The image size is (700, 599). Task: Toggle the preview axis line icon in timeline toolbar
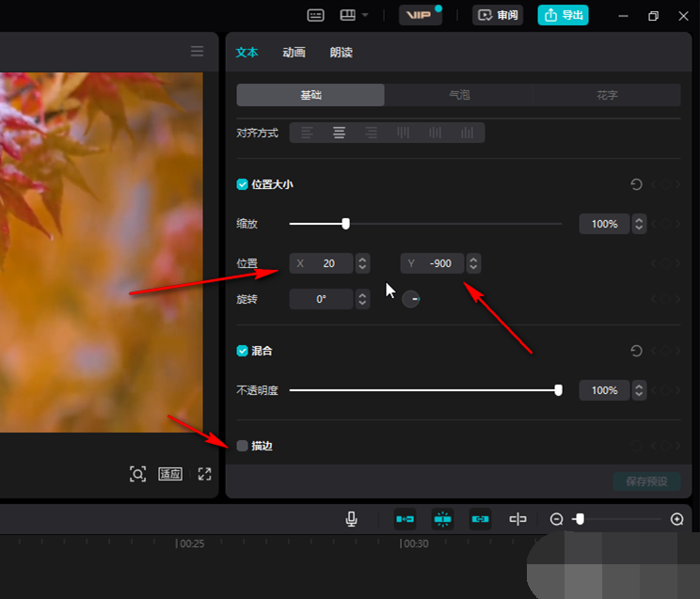(517, 519)
